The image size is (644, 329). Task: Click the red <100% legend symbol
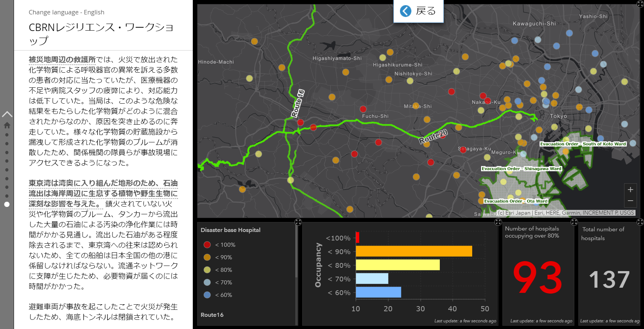[x=207, y=245]
